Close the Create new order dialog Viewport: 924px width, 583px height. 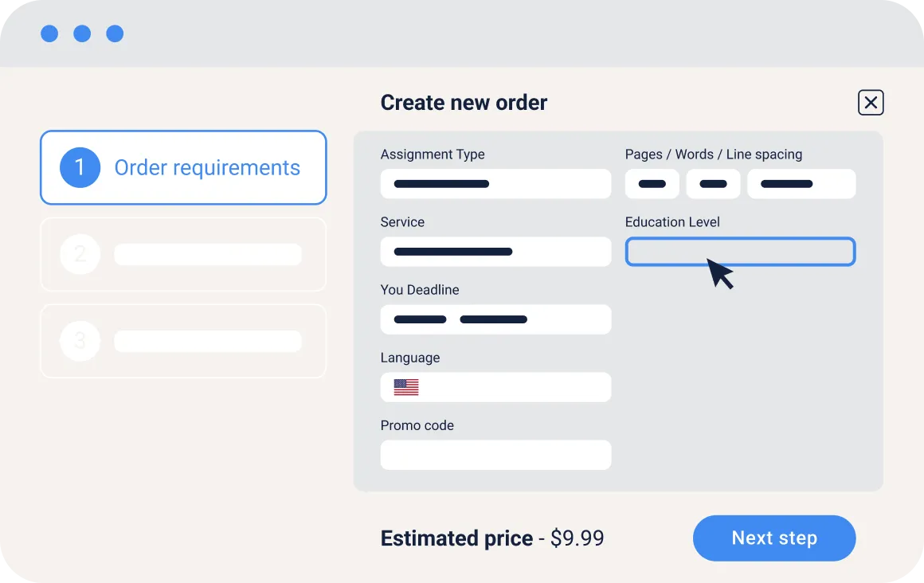pyautogui.click(x=871, y=103)
